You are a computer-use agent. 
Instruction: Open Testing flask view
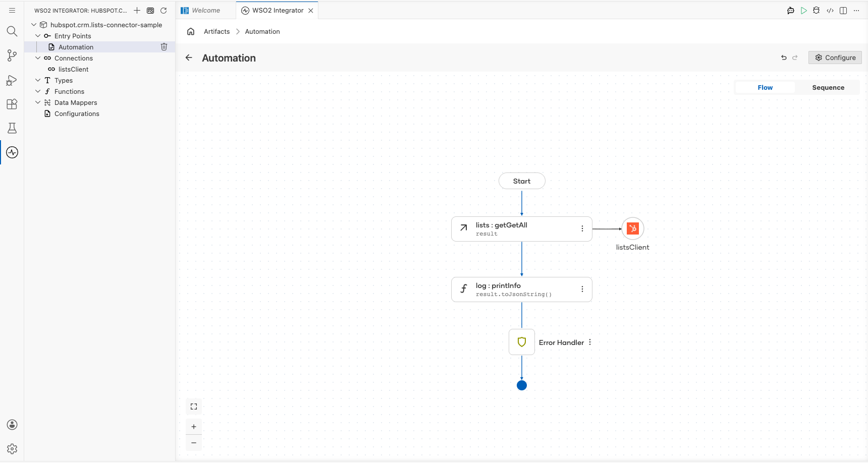pyautogui.click(x=12, y=128)
